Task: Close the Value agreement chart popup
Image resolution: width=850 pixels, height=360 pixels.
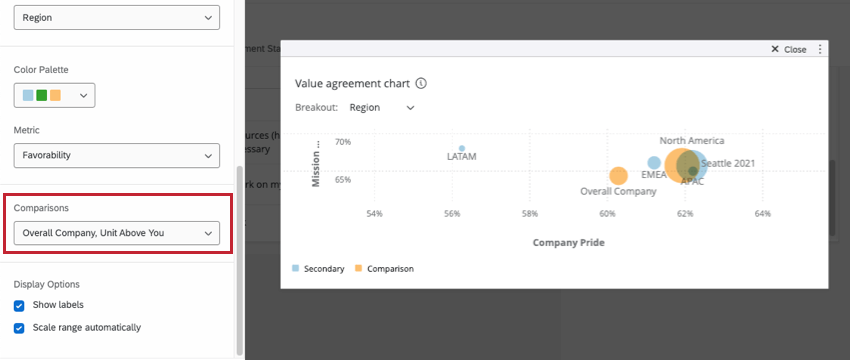Action: pos(789,49)
